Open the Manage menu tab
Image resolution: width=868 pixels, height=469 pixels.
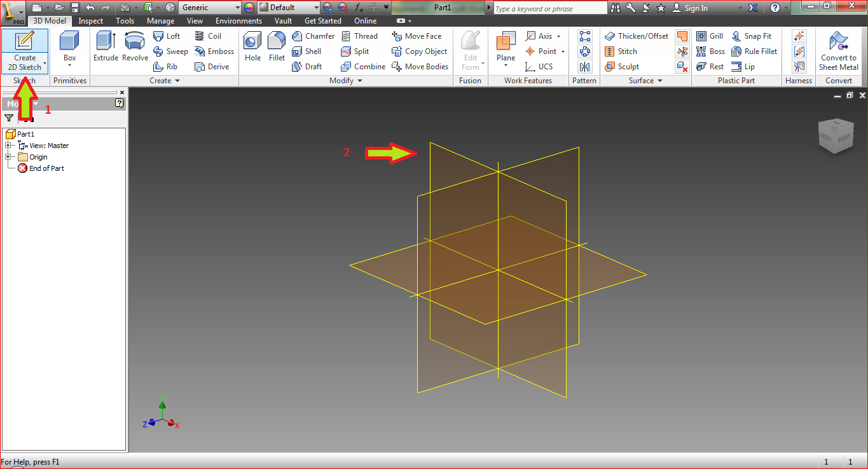(x=160, y=20)
